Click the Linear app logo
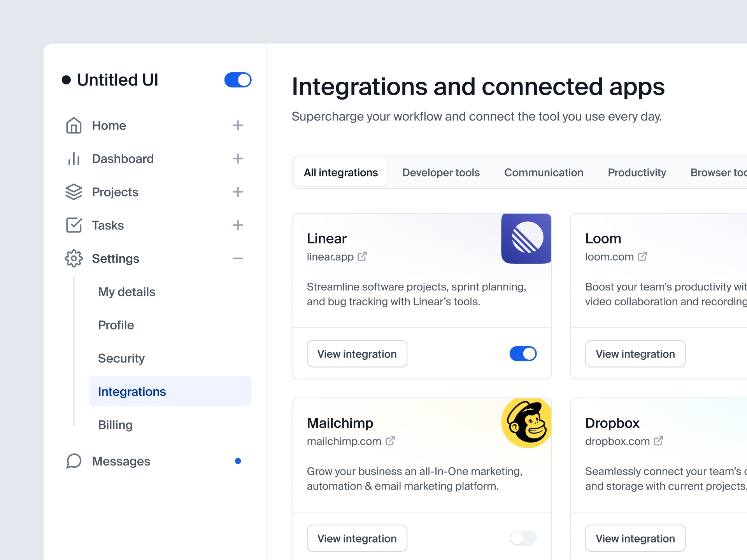 pos(526,238)
